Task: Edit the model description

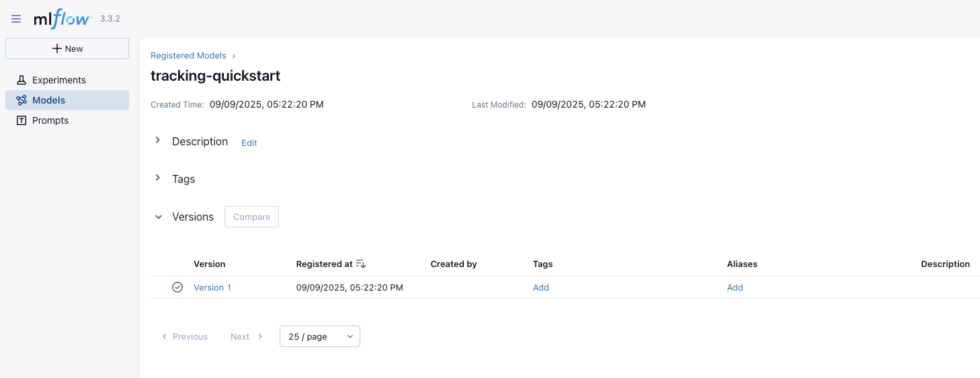Action: (249, 143)
